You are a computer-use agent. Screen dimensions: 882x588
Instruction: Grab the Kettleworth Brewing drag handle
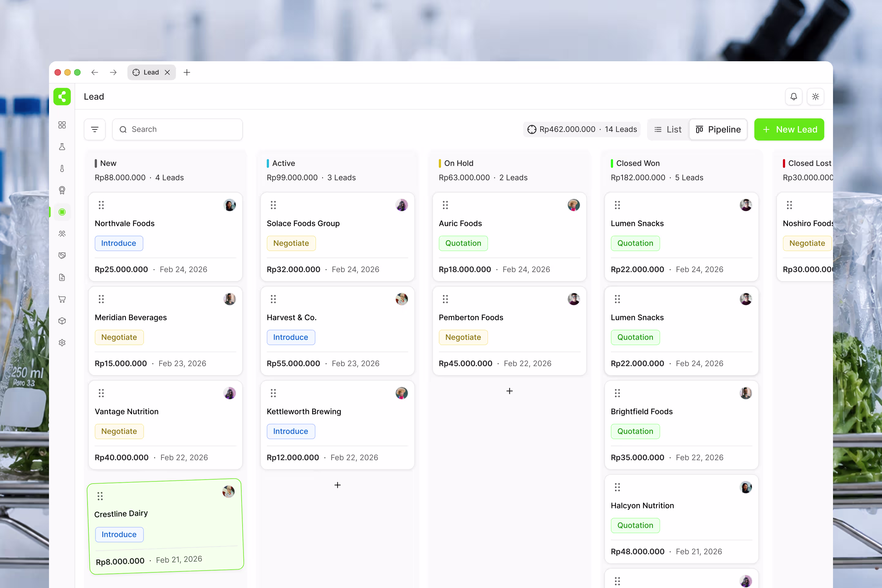(x=273, y=393)
